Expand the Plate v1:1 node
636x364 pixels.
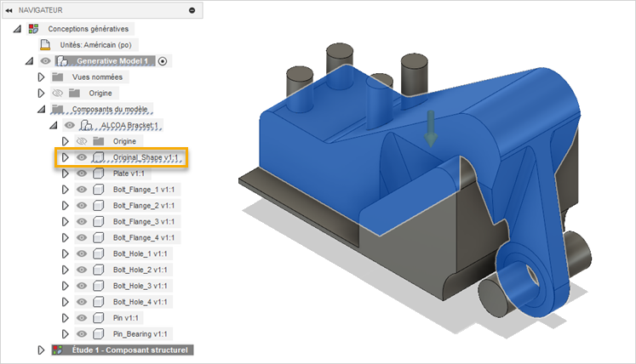[65, 173]
